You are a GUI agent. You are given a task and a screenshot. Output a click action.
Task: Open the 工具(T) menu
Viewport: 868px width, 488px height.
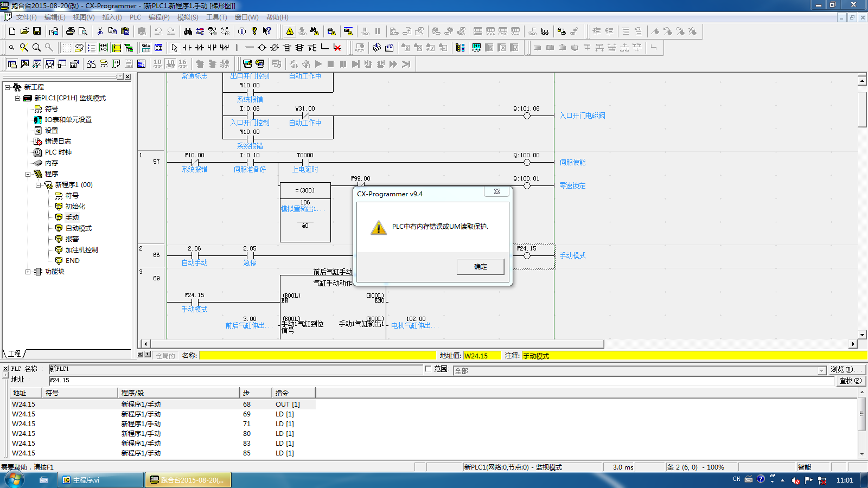(216, 17)
